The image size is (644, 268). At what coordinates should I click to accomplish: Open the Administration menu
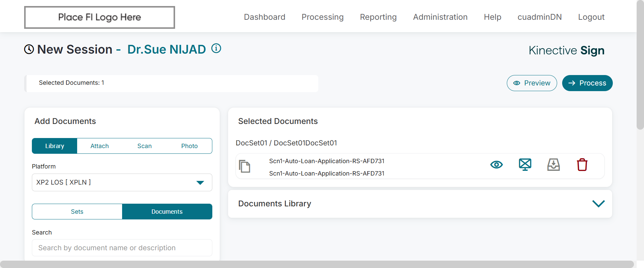tap(440, 17)
